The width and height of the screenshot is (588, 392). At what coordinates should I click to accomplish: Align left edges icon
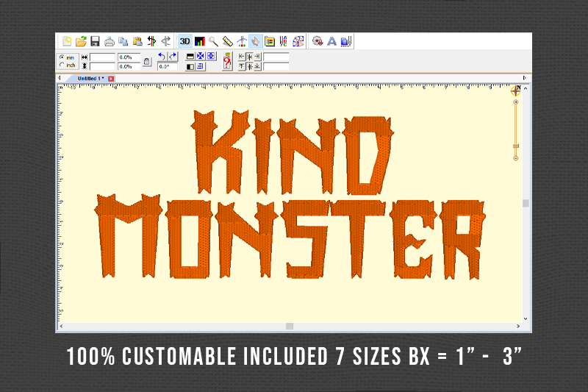242,57
